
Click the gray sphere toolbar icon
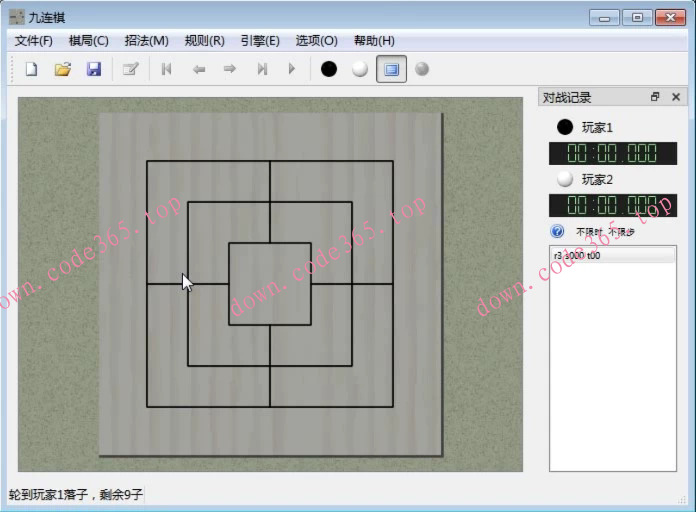pyautogui.click(x=422, y=69)
